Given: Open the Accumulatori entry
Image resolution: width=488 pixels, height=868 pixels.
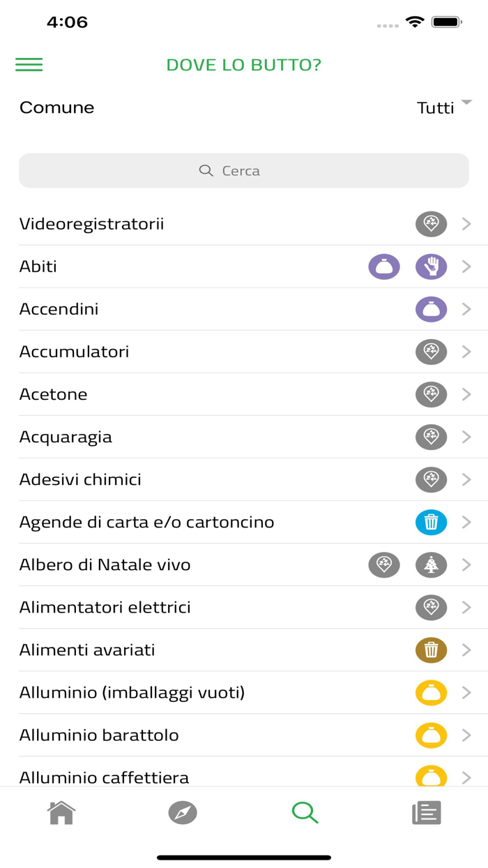Looking at the screenshot, I should (244, 352).
